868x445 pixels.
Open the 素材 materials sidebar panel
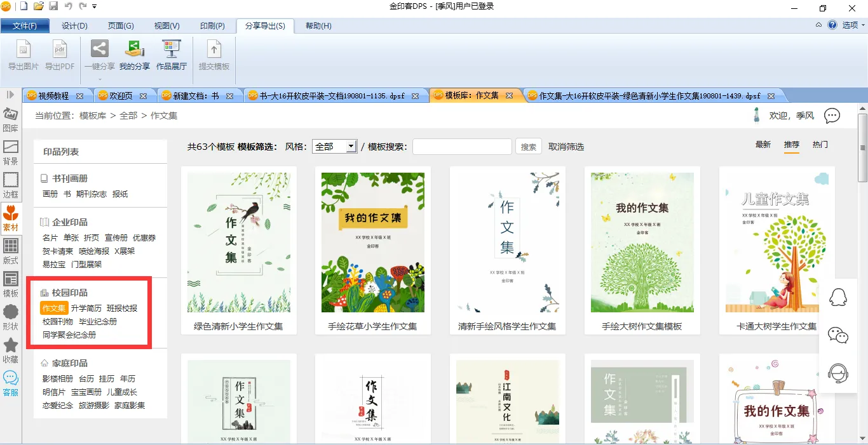[11, 218]
